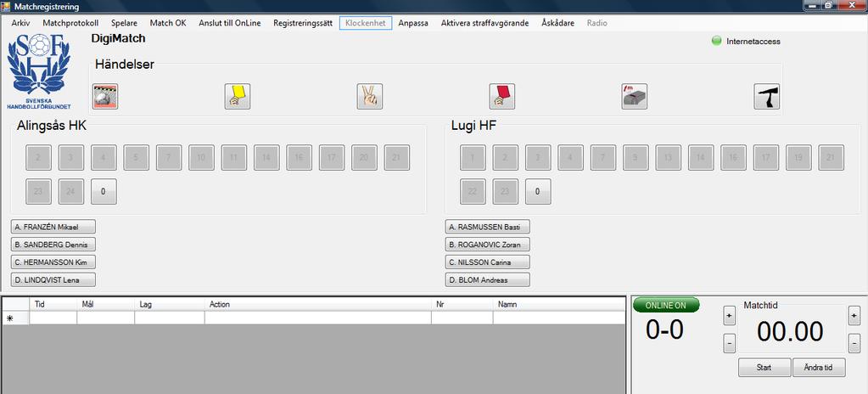The width and height of the screenshot is (868, 394).
Task: Open the Åskådare menu
Action: [557, 23]
